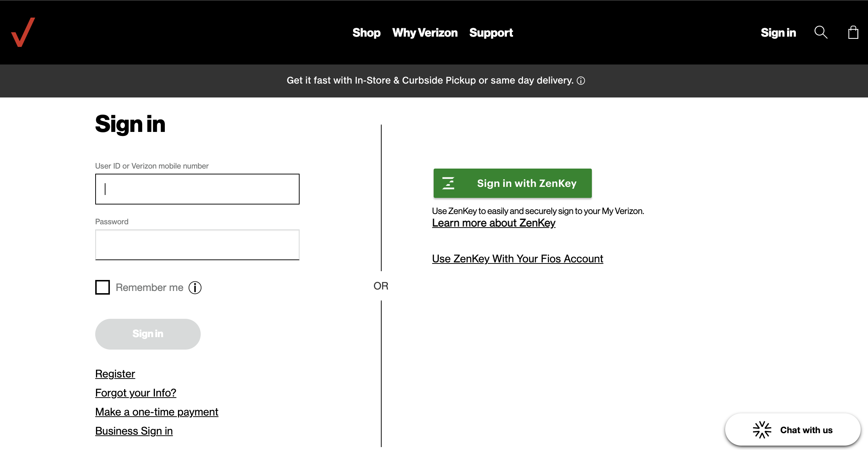This screenshot has height=450, width=868.
Task: Click the info circle icon next to Remember me
Action: [x=195, y=287]
